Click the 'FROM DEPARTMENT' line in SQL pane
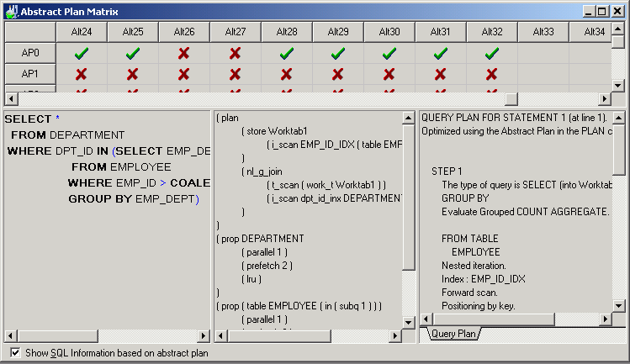Viewport: 630px width, 364px height. [68, 135]
